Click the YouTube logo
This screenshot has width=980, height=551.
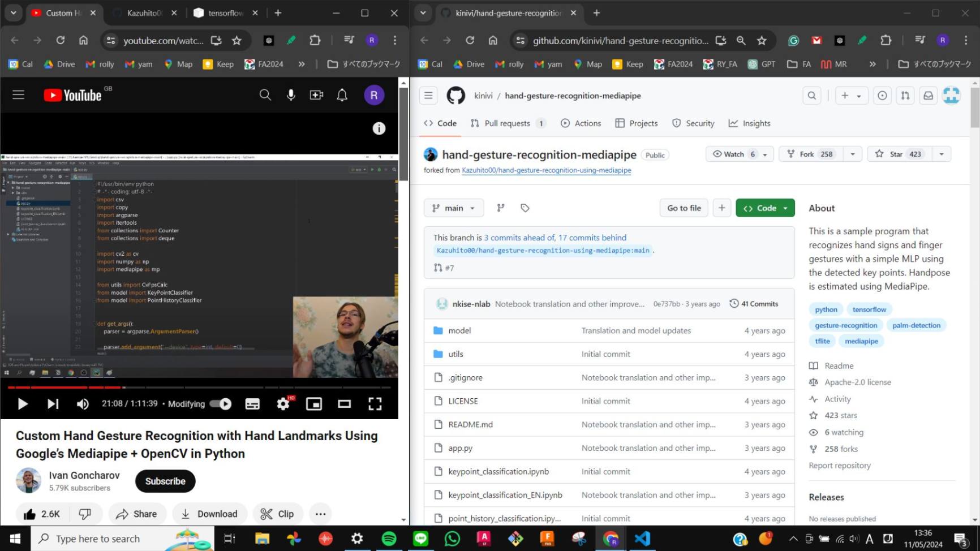coord(72,95)
